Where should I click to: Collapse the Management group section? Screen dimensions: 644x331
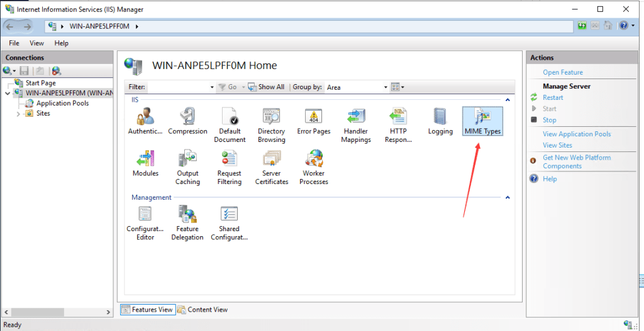tap(508, 197)
